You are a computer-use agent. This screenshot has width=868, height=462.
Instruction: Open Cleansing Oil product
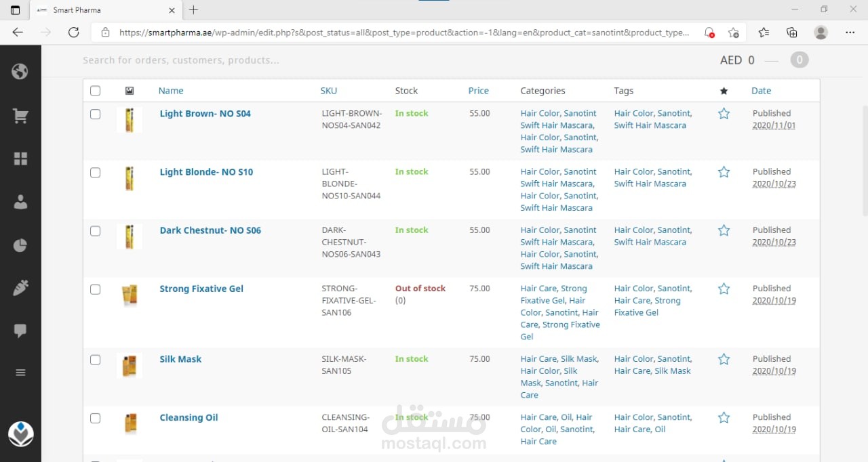coord(189,418)
